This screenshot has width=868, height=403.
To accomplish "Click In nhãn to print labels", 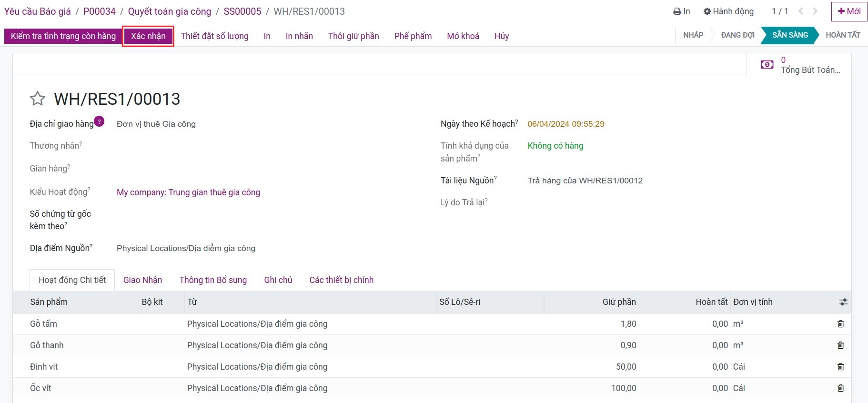I will [x=299, y=36].
